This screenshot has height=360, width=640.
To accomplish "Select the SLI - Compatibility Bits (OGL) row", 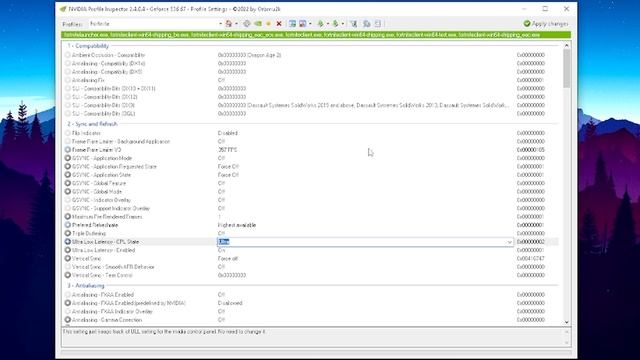I will point(310,113).
